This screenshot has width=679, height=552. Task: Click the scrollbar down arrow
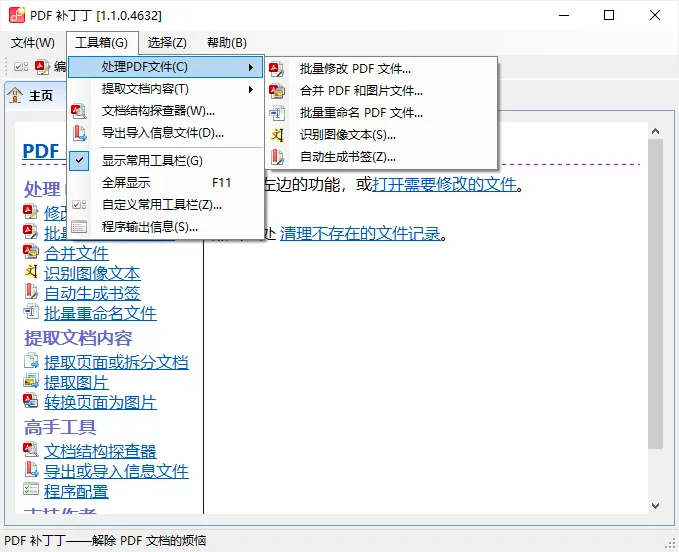tap(656, 505)
